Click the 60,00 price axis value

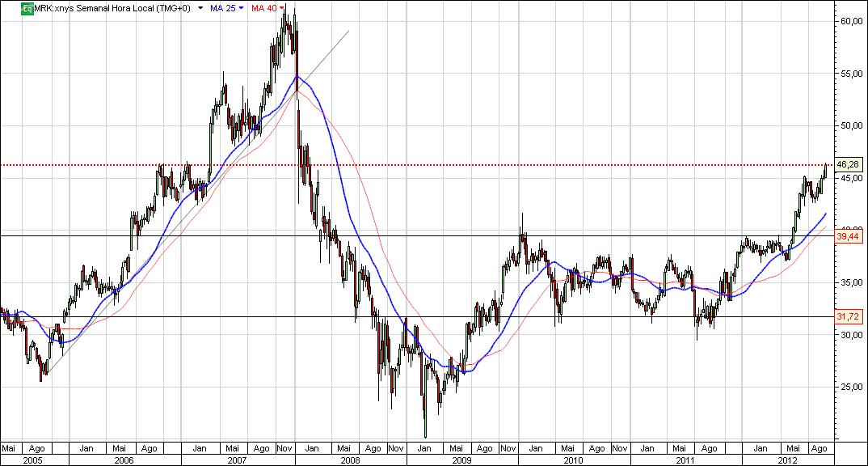(851, 21)
